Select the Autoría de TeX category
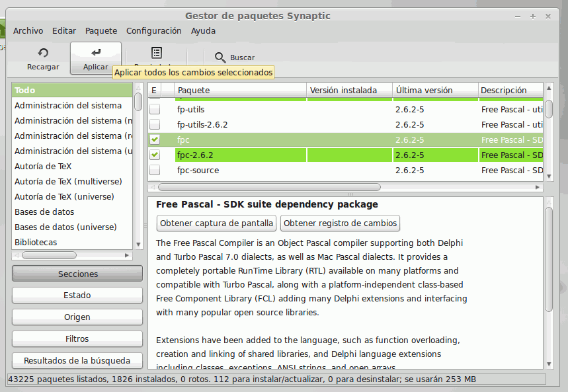The width and height of the screenshot is (568, 392). coord(43,166)
